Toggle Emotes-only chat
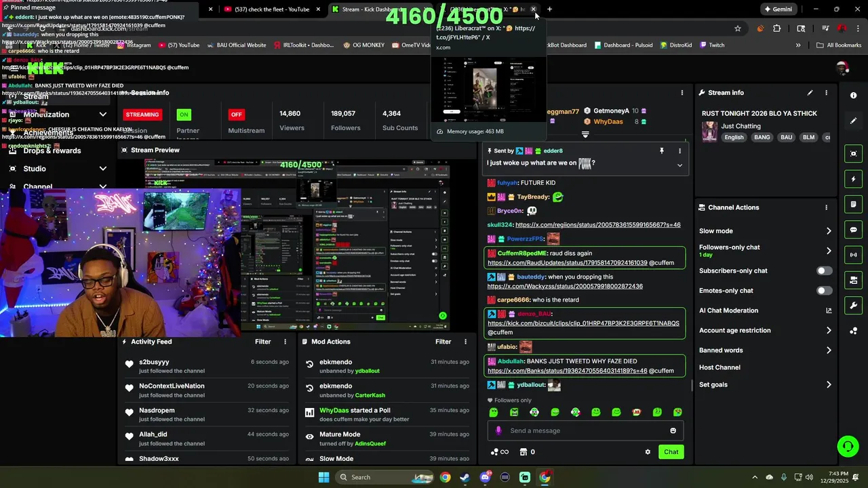The height and width of the screenshot is (488, 868). 824,291
